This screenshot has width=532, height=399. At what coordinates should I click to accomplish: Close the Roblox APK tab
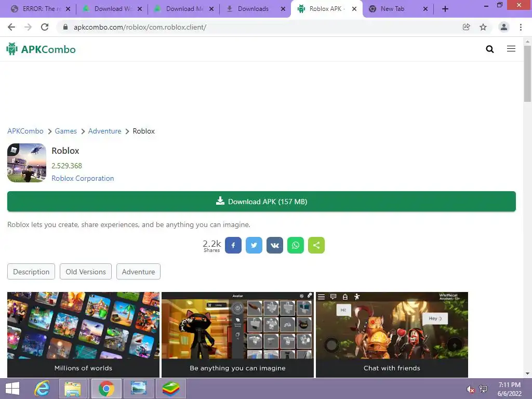click(354, 9)
